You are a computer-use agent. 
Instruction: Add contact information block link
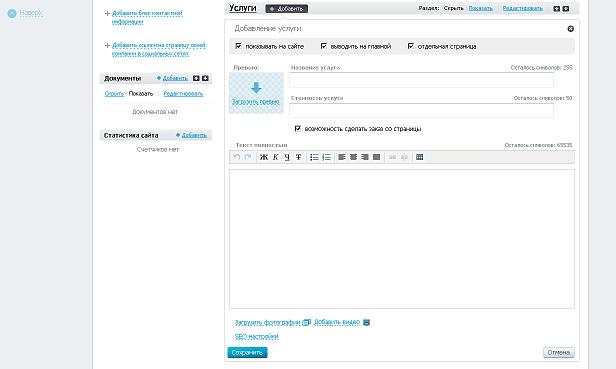[147, 17]
